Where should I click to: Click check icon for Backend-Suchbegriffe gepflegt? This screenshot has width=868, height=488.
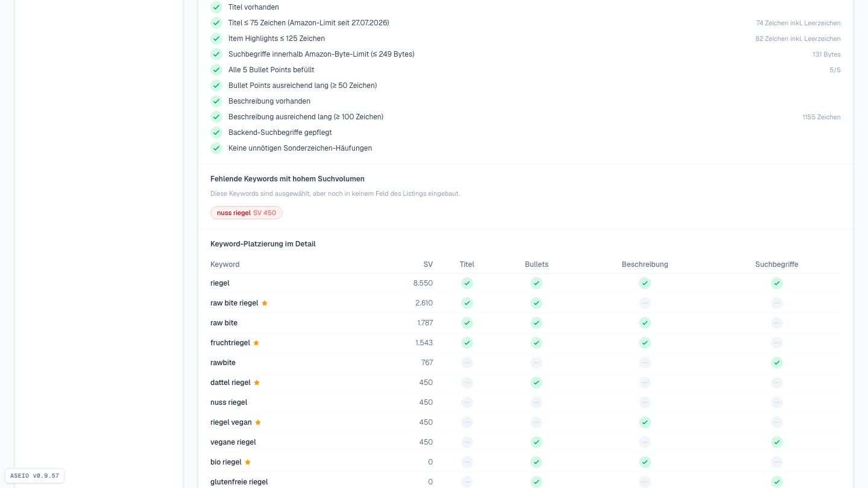click(x=216, y=133)
